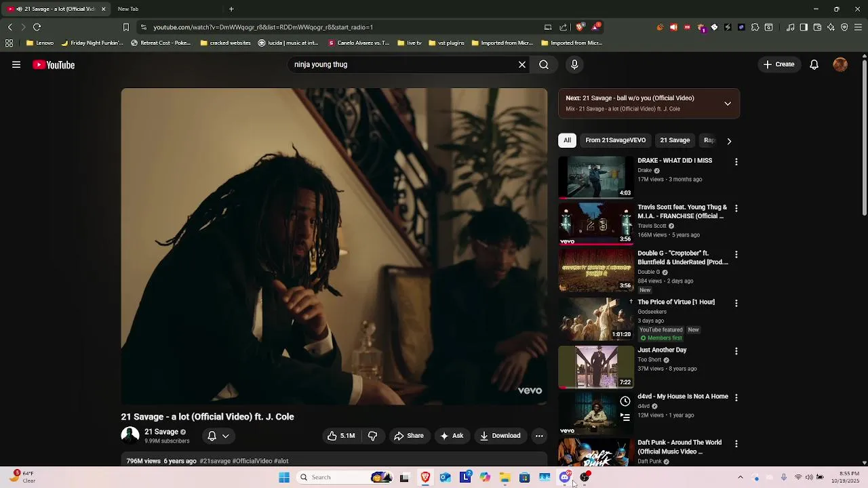This screenshot has width=868, height=488.
Task: Open DRAKE - WHAT DID I MISS thumbnail
Action: coord(595,177)
